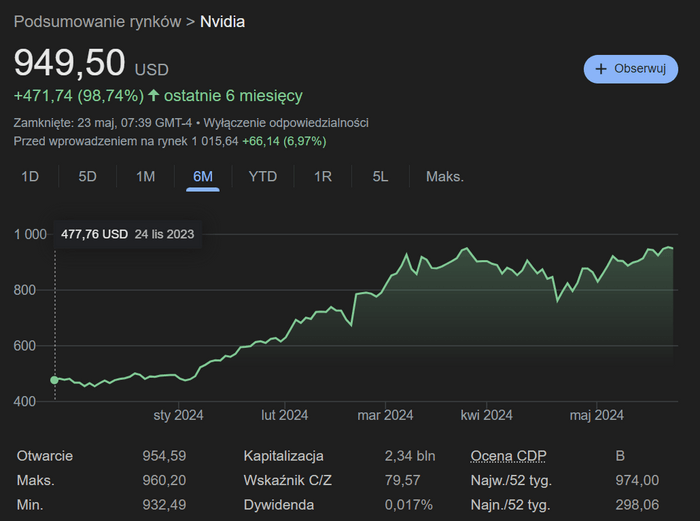
Task: Click the 52-week low value 298,06
Action: click(637, 505)
